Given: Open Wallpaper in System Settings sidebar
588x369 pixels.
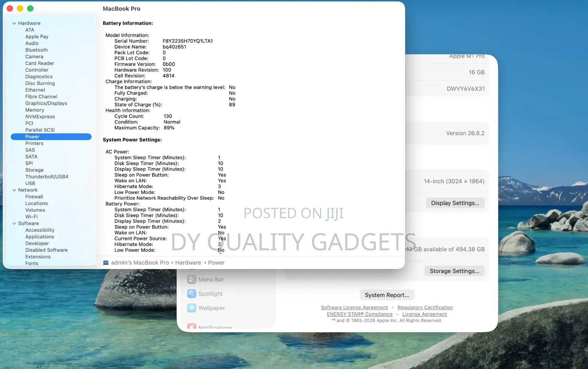Looking at the screenshot, I should (212, 308).
